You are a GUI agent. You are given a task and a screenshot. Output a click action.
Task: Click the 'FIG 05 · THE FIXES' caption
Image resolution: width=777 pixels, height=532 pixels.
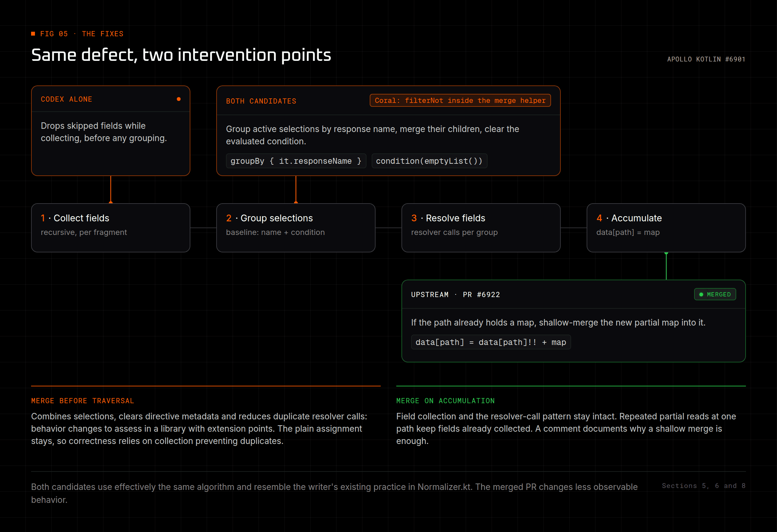[x=82, y=34]
